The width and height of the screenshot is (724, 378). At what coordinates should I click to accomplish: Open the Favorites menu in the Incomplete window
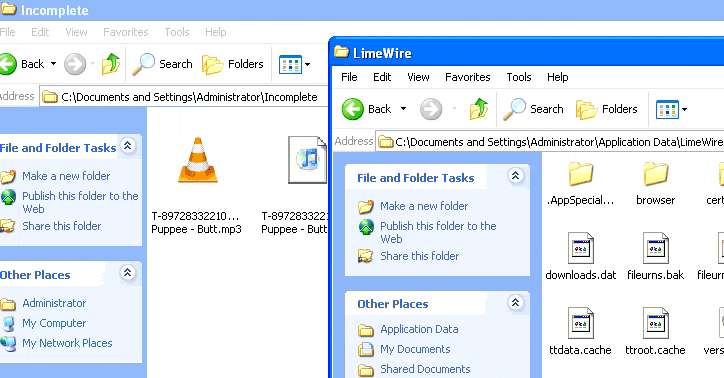coord(126,32)
